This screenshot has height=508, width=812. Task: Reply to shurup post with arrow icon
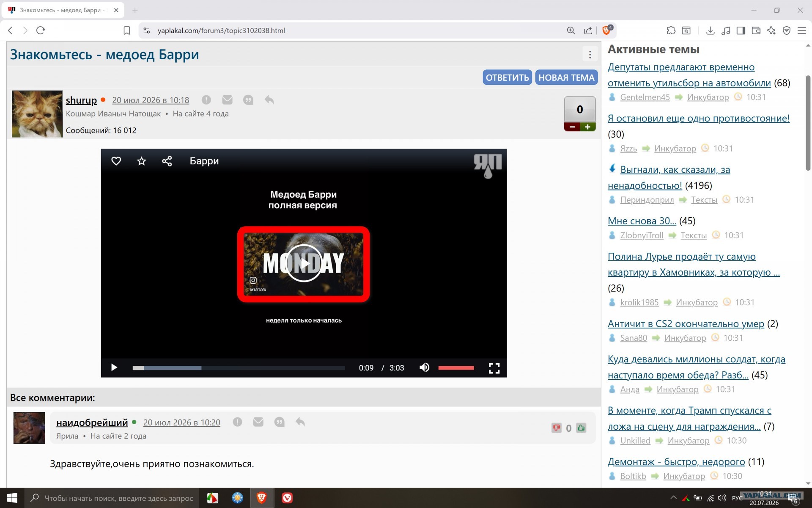coord(269,100)
